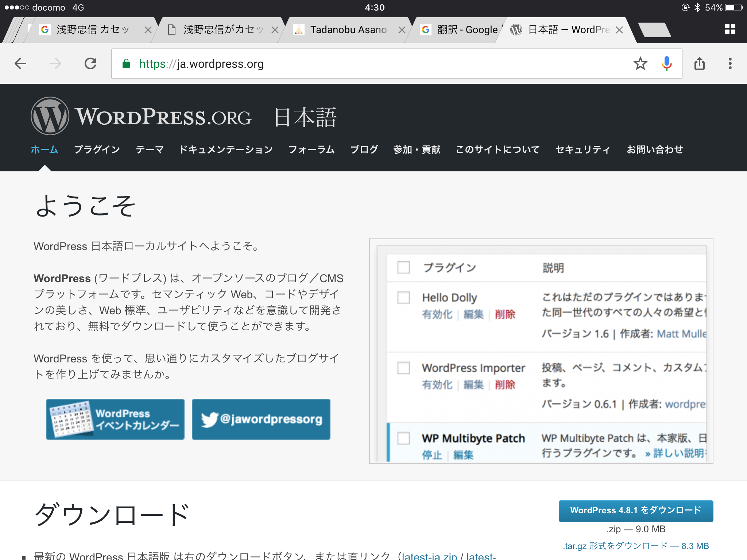Click the .zip — 9.0 MB text
The width and height of the screenshot is (747, 560).
tap(636, 529)
